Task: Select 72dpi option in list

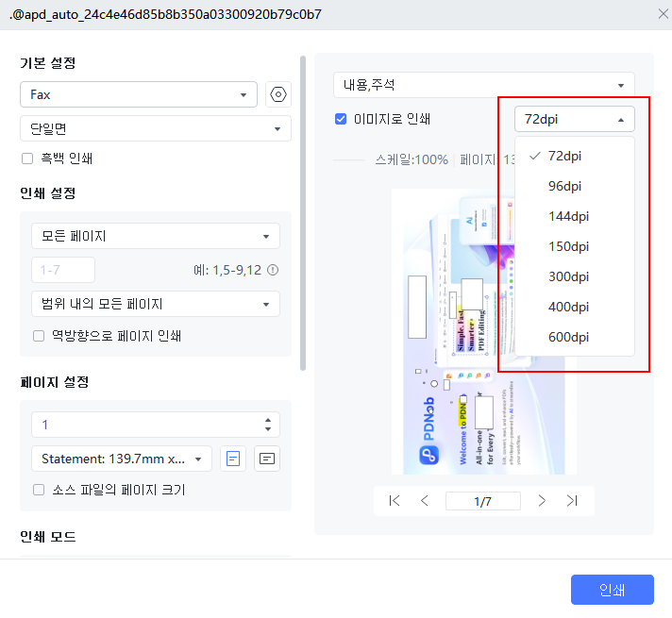Action: point(574,156)
